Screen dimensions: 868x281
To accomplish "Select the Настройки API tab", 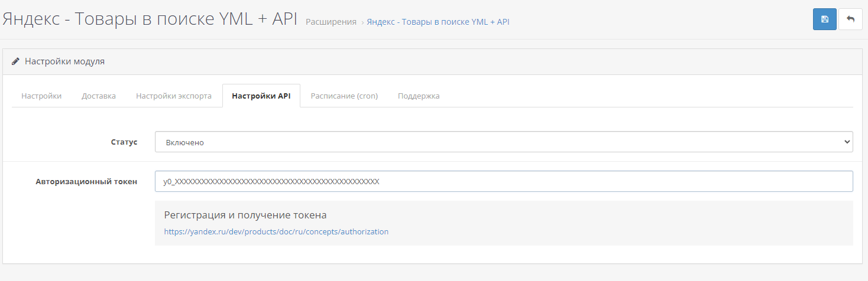I will [x=261, y=96].
